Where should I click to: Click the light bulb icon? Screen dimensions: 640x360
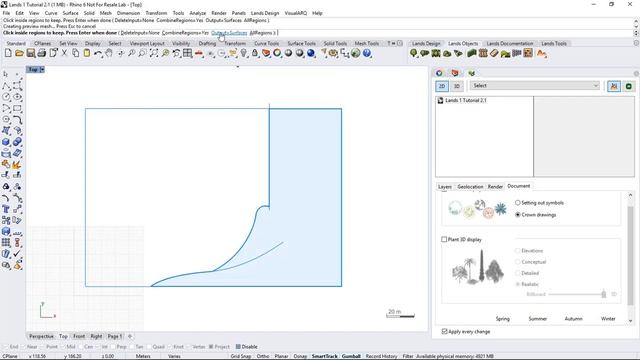[x=244, y=53]
